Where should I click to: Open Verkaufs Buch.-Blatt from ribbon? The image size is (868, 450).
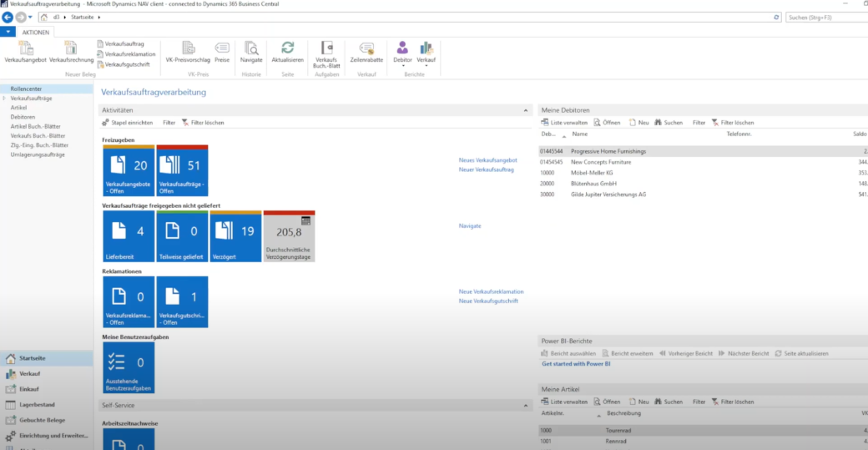[x=326, y=54]
